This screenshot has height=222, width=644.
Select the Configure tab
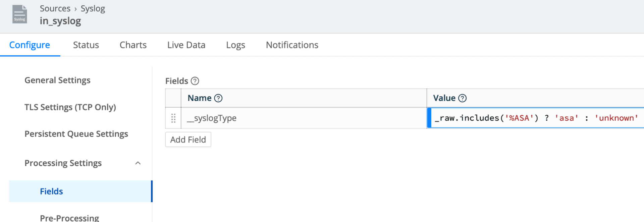tap(30, 45)
